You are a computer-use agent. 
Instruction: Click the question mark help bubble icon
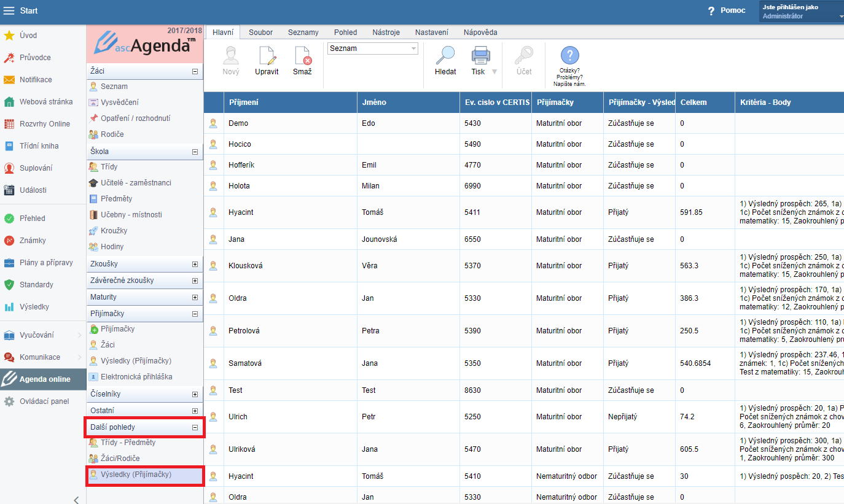569,56
